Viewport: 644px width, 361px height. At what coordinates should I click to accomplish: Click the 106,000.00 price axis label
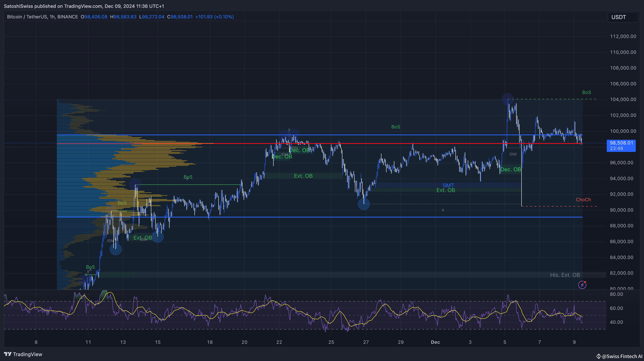(x=623, y=84)
